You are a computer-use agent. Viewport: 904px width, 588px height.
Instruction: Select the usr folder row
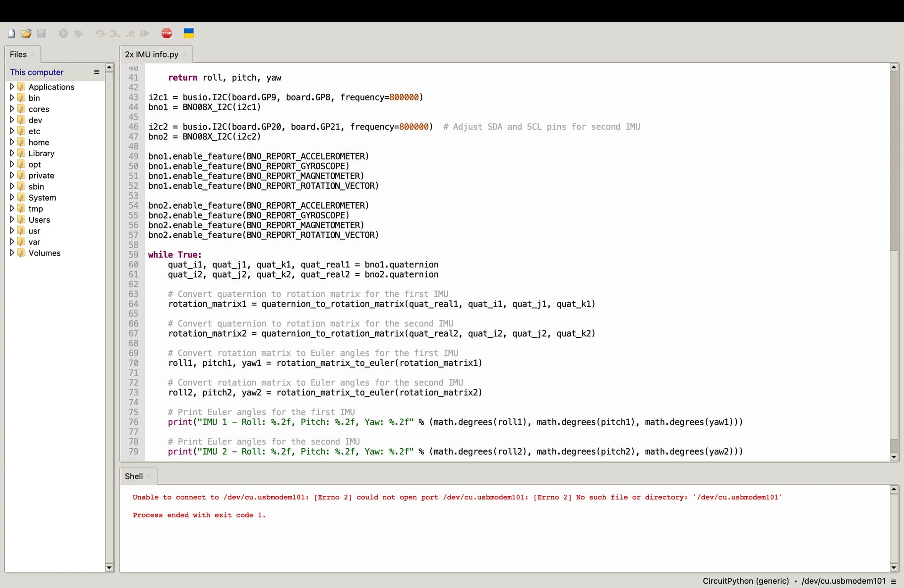55,231
